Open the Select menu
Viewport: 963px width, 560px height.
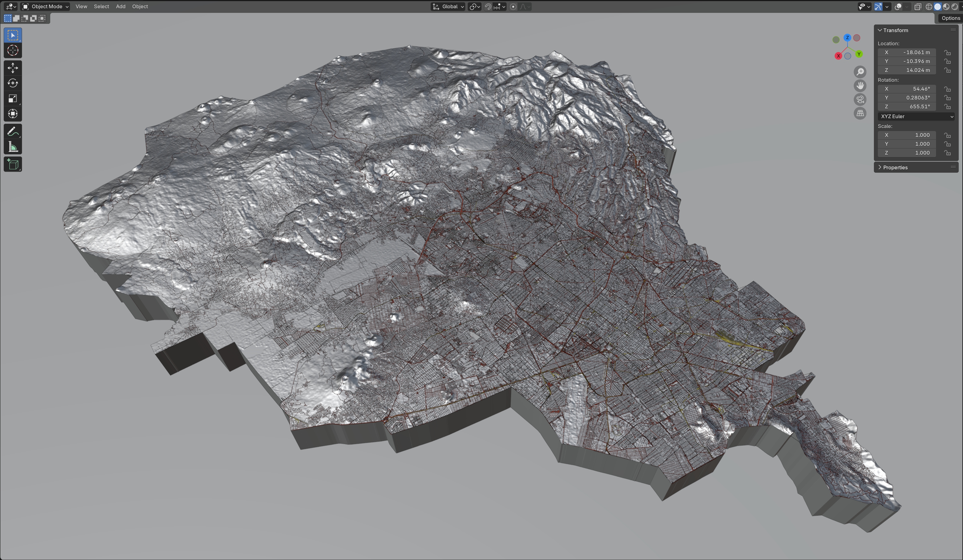click(x=101, y=6)
